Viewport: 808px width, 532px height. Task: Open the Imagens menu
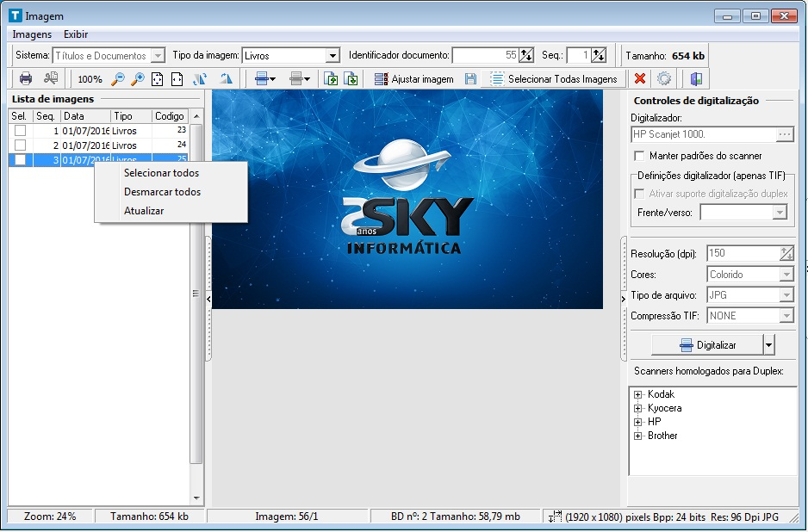click(32, 34)
